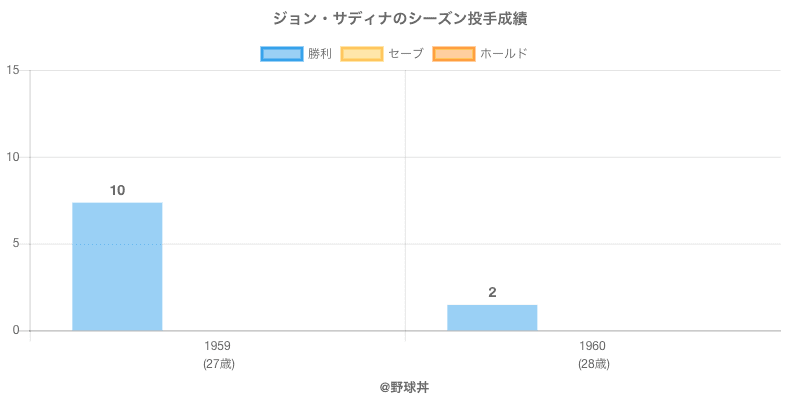Select the 1959 x-axis label
Viewport: 800px width, 400px height.
coord(217,346)
